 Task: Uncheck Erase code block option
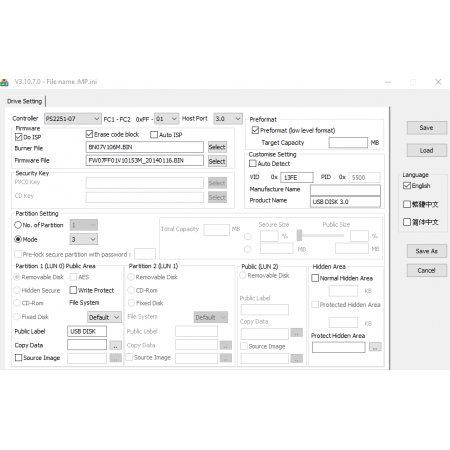pyautogui.click(x=89, y=134)
